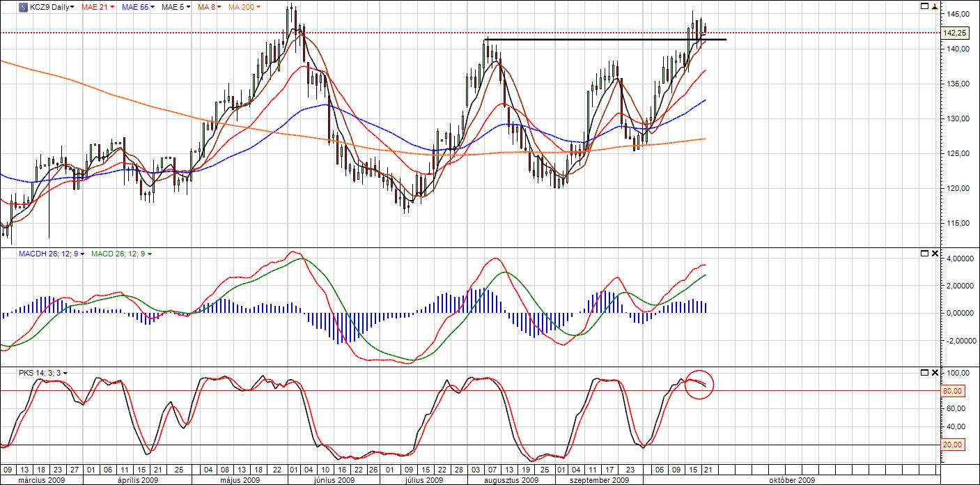
Task: Click the KCZ9 chart symbol icon
Action: click(24, 6)
